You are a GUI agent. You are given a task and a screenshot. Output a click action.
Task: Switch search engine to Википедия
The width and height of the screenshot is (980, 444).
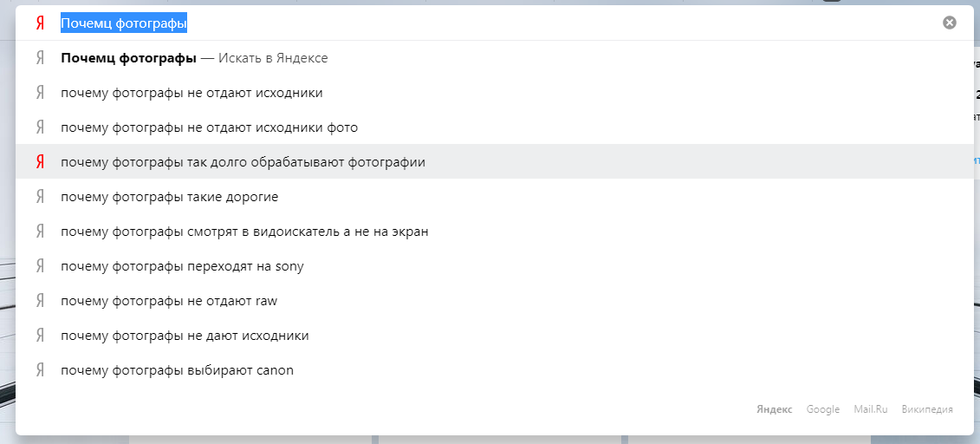coord(927,409)
